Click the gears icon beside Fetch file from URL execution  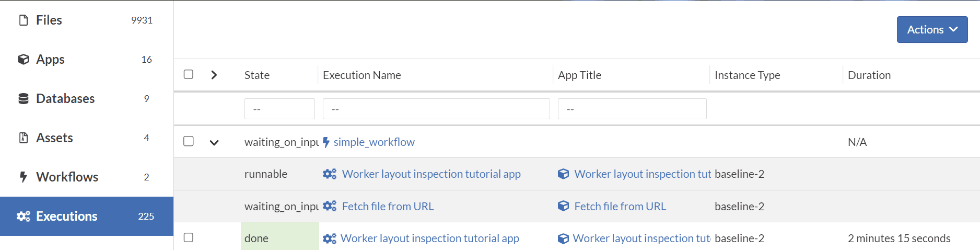coord(330,206)
